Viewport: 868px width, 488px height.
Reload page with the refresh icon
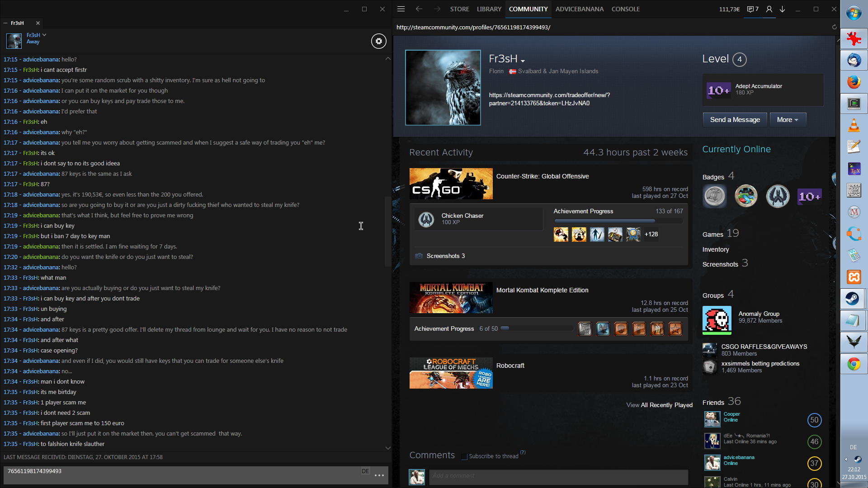point(835,27)
